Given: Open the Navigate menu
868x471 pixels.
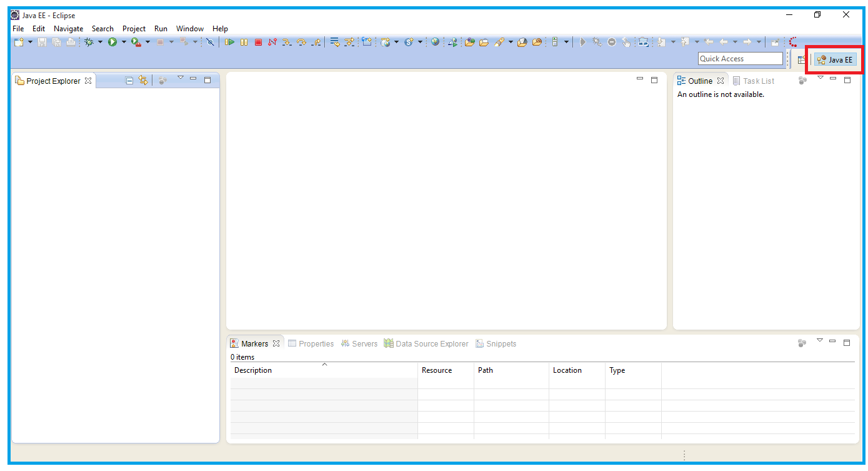Looking at the screenshot, I should [x=68, y=29].
